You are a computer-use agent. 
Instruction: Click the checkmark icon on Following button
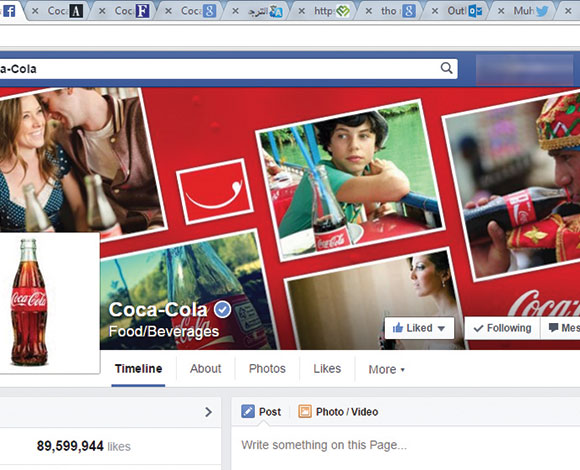[x=478, y=328]
